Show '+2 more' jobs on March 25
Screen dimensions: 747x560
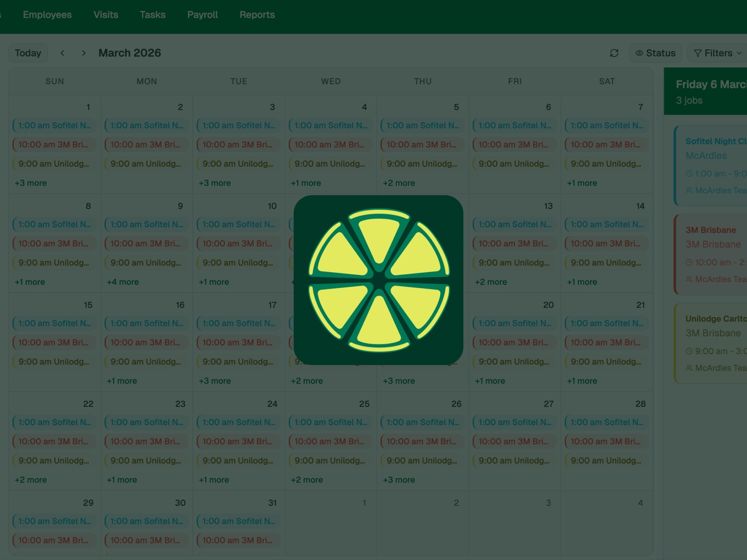[307, 480]
